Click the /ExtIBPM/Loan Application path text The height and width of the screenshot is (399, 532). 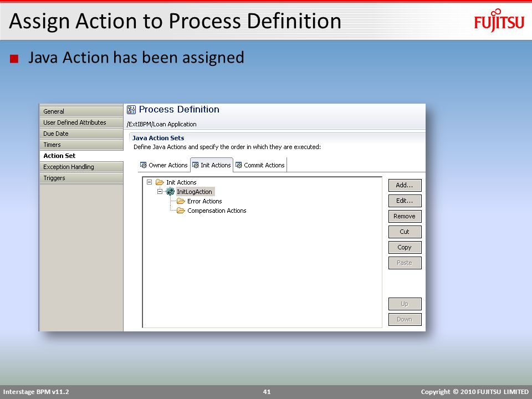pos(161,124)
